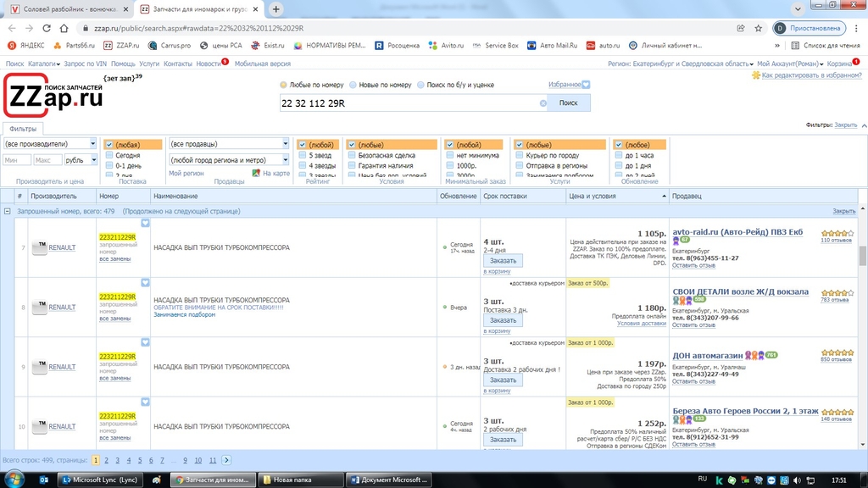The image size is (868, 488).
Task: Open the Запрос по VIN menu item
Action: click(x=86, y=64)
